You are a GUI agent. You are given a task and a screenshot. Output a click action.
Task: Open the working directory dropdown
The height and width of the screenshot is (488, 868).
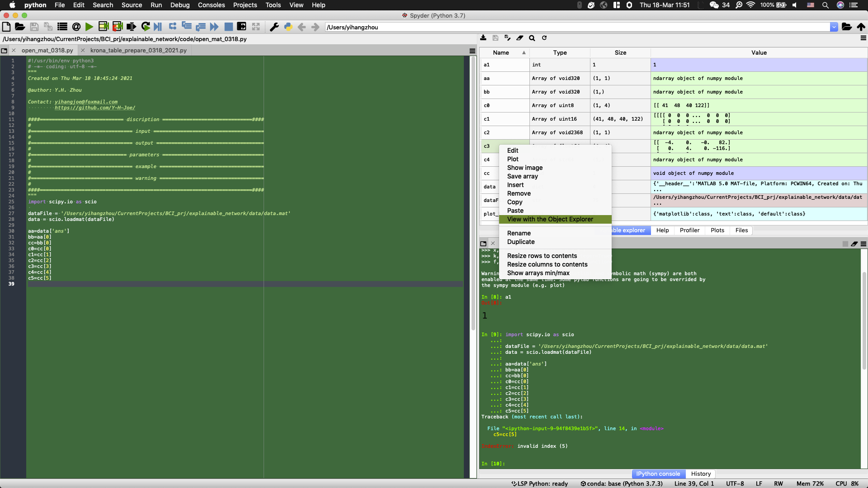click(834, 27)
